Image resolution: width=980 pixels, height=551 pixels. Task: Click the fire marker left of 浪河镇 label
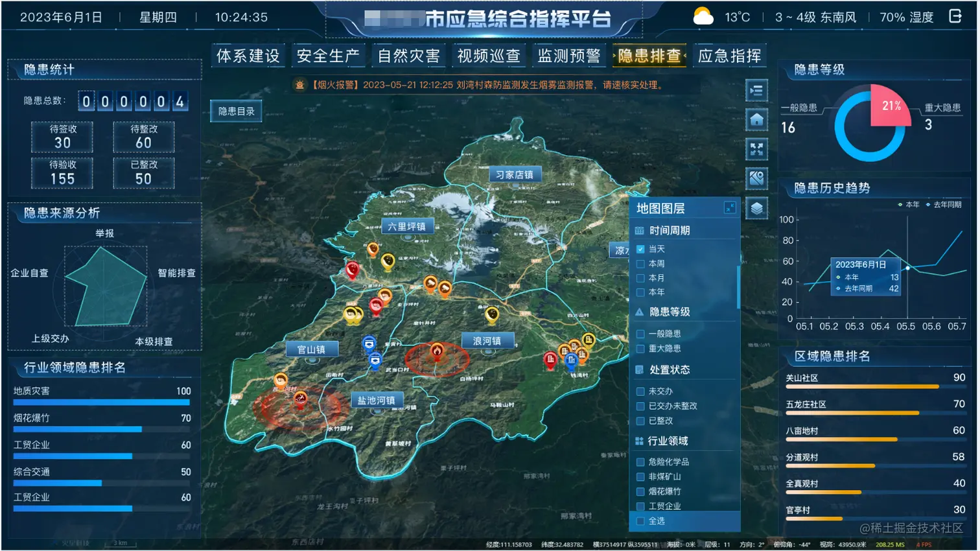[437, 352]
